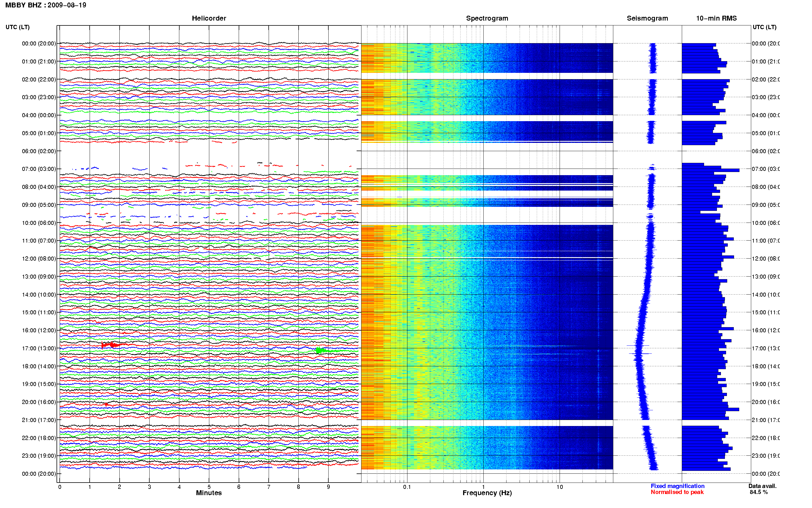Image resolution: width=812 pixels, height=508 pixels.
Task: Click the left '15:00 (11:00)' time label
Action: (39, 313)
